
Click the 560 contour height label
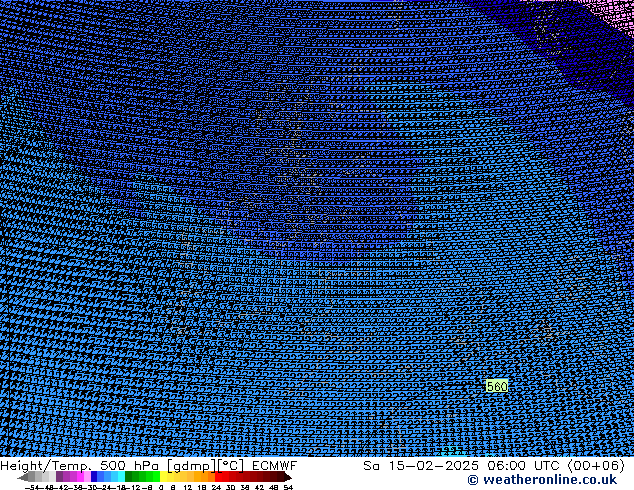497,386
